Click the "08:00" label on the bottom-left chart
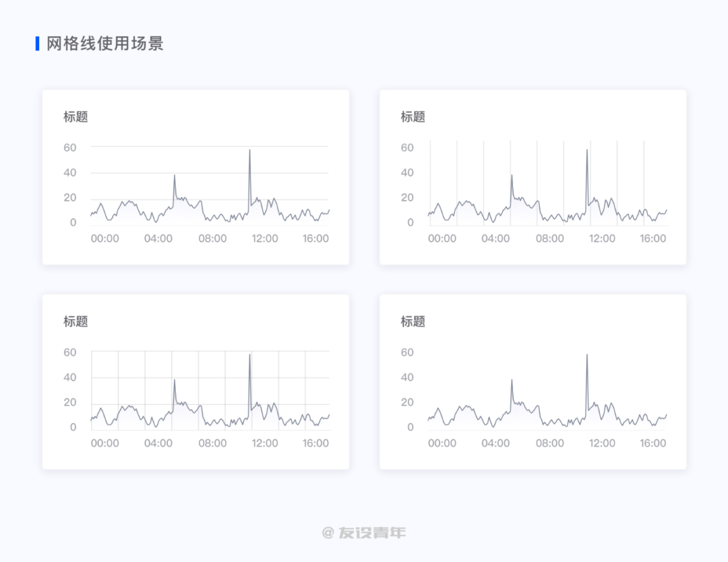Viewport: 728px width, 562px height. (x=213, y=443)
